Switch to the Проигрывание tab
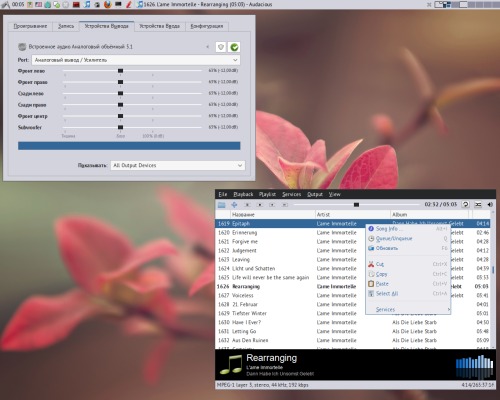 coord(30,26)
